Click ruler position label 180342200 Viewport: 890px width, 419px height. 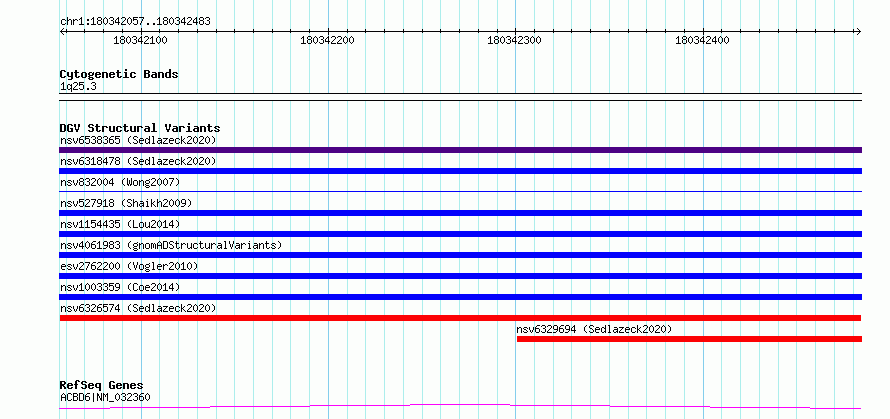(328, 40)
